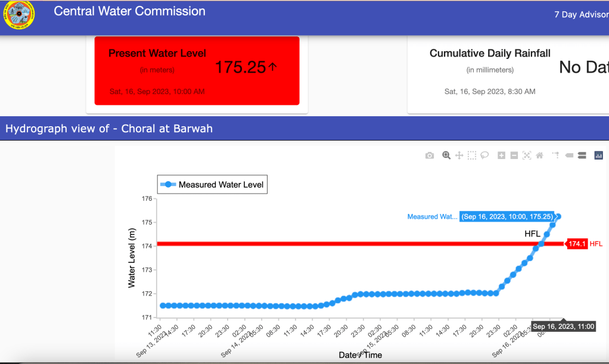Screen dimensions: 609x364
Task: Click the red HFL 174.1 line label
Action: pos(576,244)
